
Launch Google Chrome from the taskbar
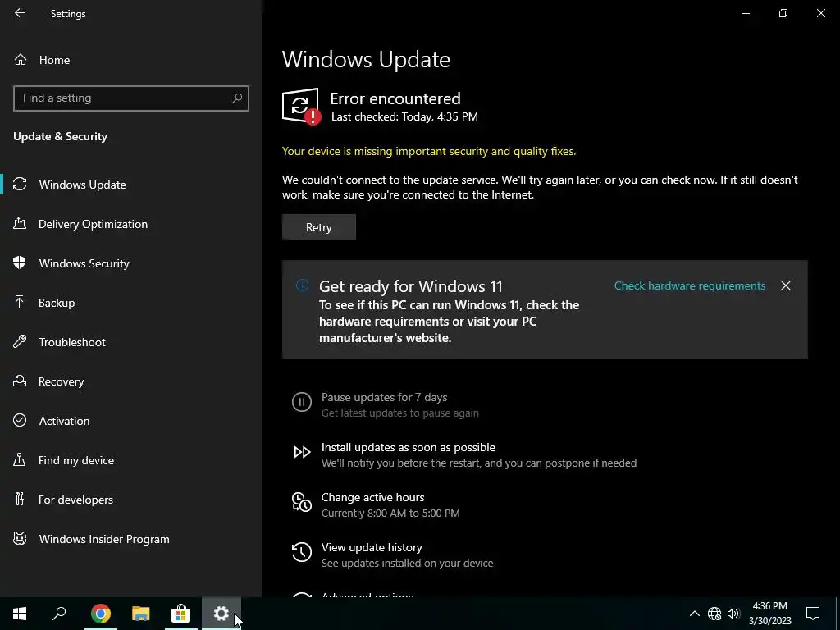(100, 614)
